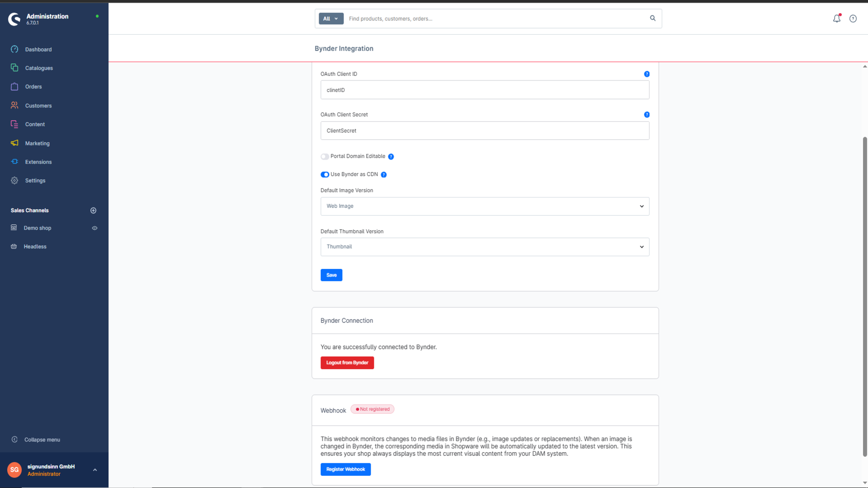Focus the OAuth Client ID field
The image size is (868, 488).
coord(485,90)
